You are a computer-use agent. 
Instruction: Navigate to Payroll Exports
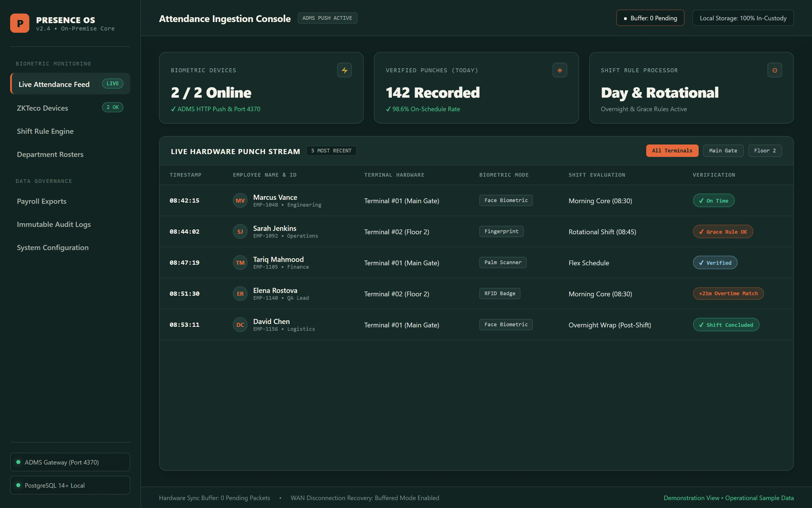click(x=70, y=201)
